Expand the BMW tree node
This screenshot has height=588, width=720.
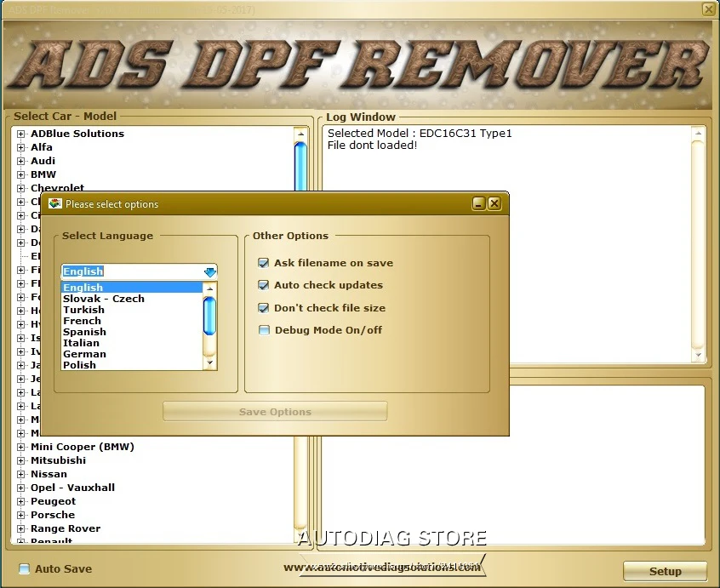pos(20,175)
